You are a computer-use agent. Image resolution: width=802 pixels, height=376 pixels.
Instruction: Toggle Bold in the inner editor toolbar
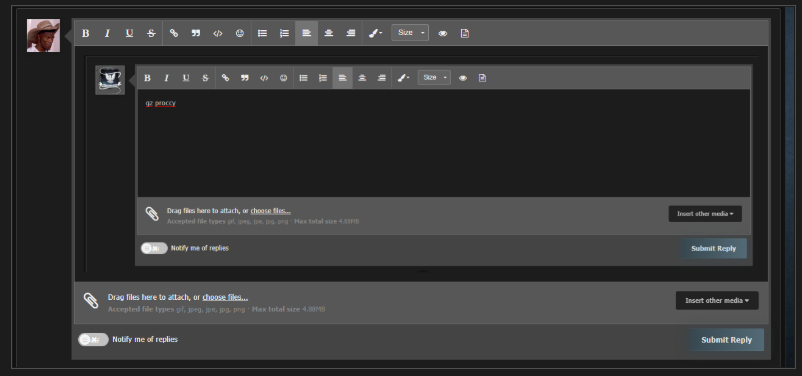(147, 78)
